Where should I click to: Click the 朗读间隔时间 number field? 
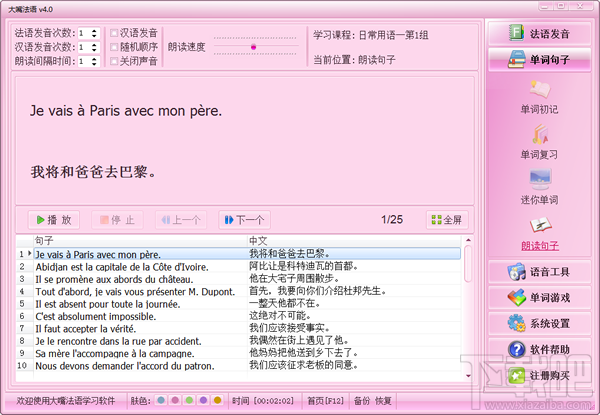(x=84, y=62)
